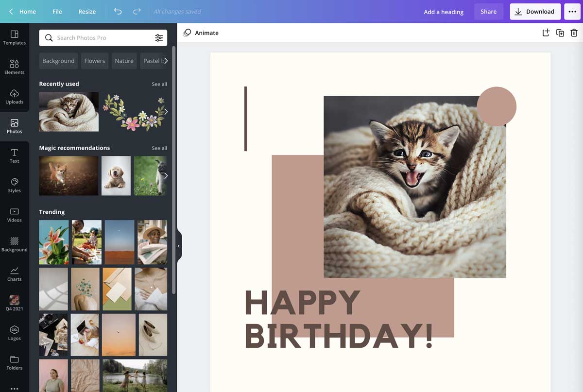This screenshot has height=392, width=583.
Task: Open the Uploads sidebar panel
Action: pos(14,97)
